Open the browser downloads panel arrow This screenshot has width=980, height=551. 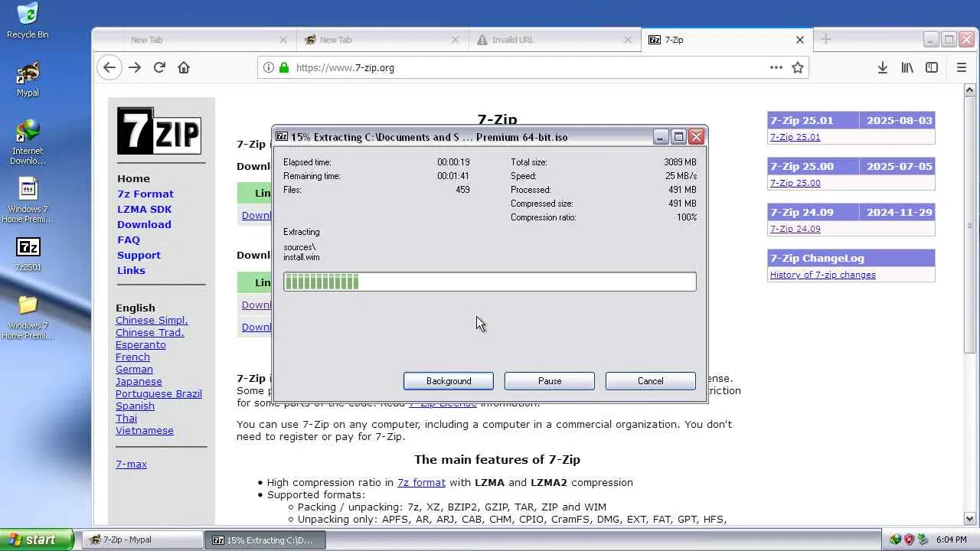click(883, 67)
